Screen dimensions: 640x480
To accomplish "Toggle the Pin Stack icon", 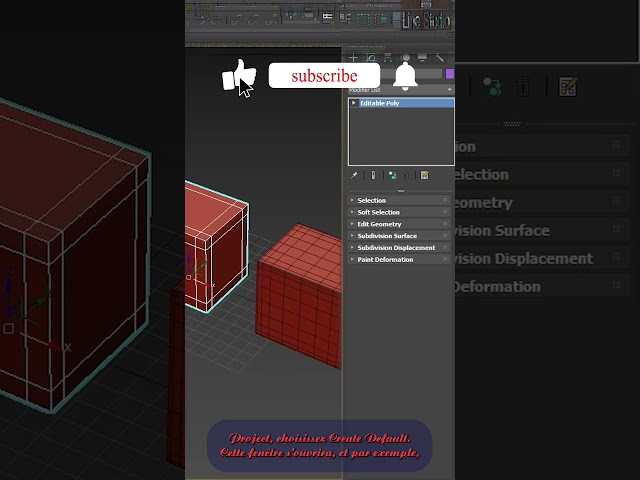I will (x=354, y=175).
